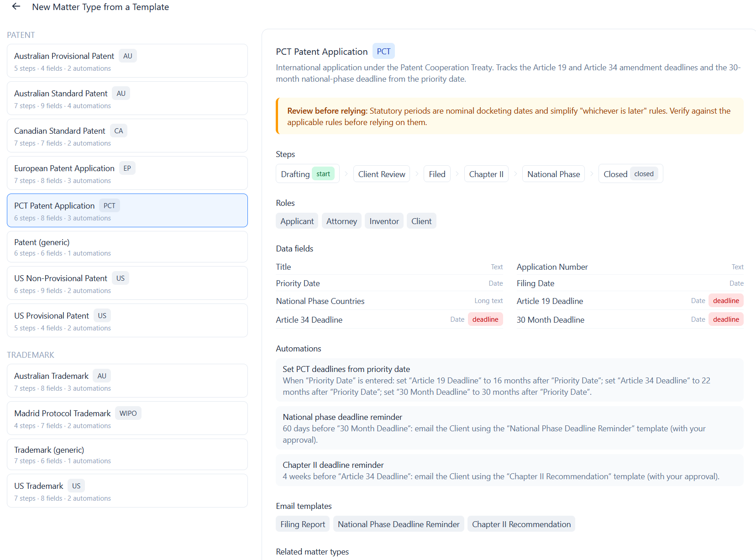This screenshot has width=756, height=560.
Task: Click the PATENT section heading
Action: point(21,35)
